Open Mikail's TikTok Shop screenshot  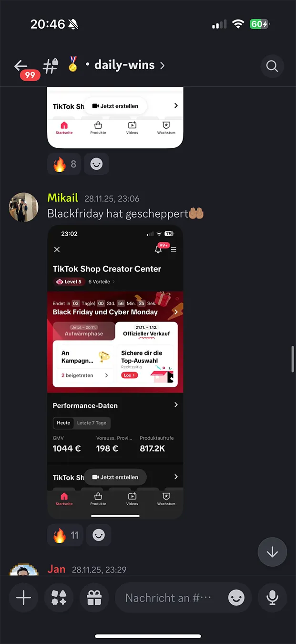pos(115,372)
